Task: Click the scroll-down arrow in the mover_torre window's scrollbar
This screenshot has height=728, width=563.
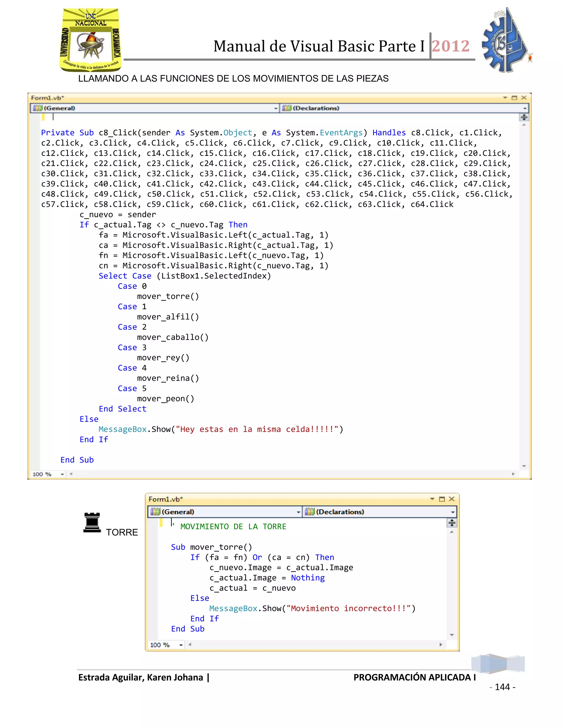Action: [x=452, y=635]
